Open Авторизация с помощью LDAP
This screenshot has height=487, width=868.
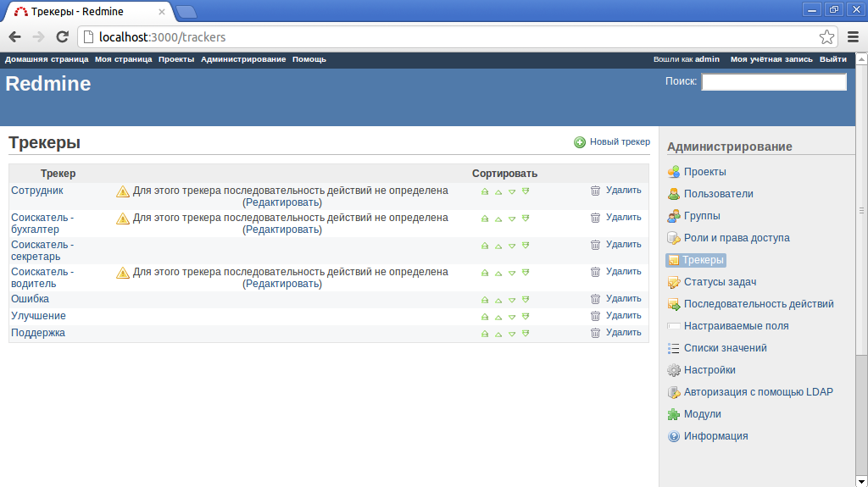click(x=759, y=392)
